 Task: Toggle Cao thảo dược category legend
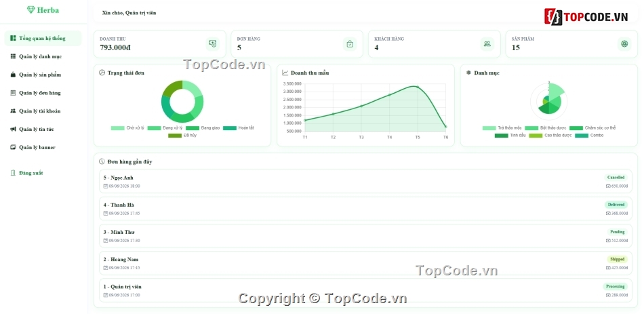[x=550, y=135]
